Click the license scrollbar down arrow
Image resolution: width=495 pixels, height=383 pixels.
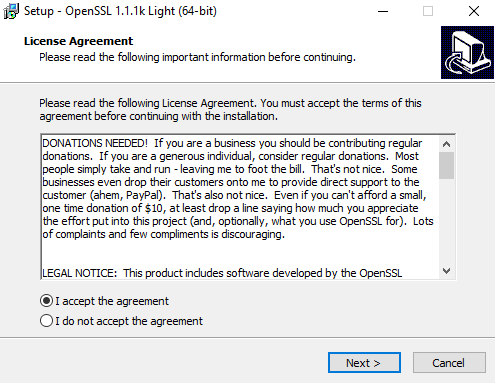pos(446,271)
